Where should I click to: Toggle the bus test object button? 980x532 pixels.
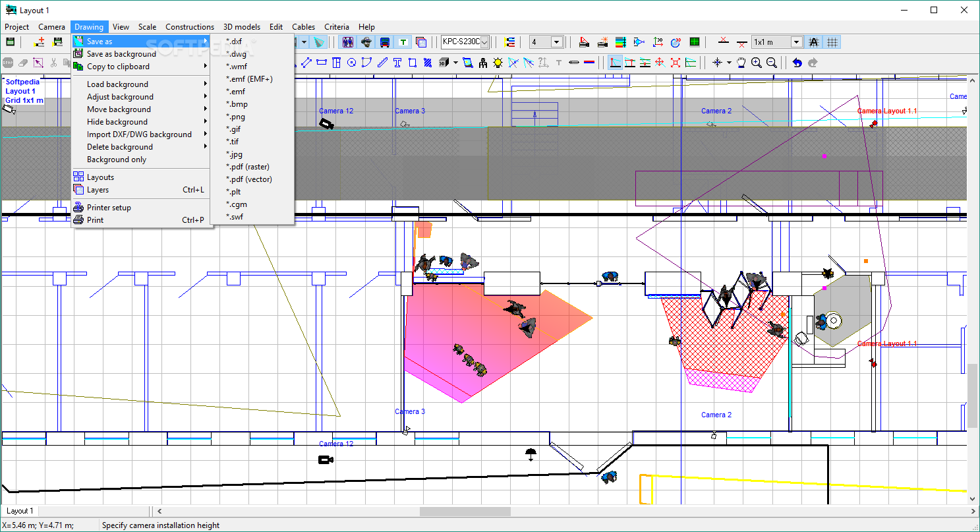(385, 42)
